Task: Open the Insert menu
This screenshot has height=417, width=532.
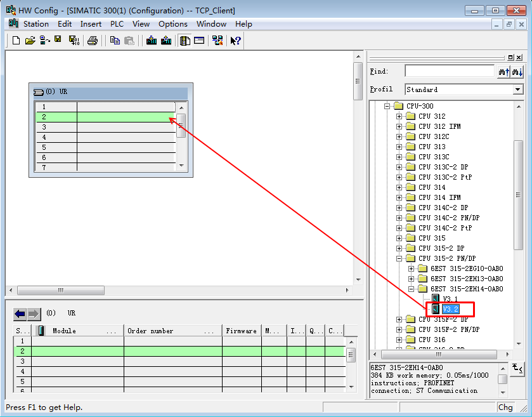Action: [91, 23]
